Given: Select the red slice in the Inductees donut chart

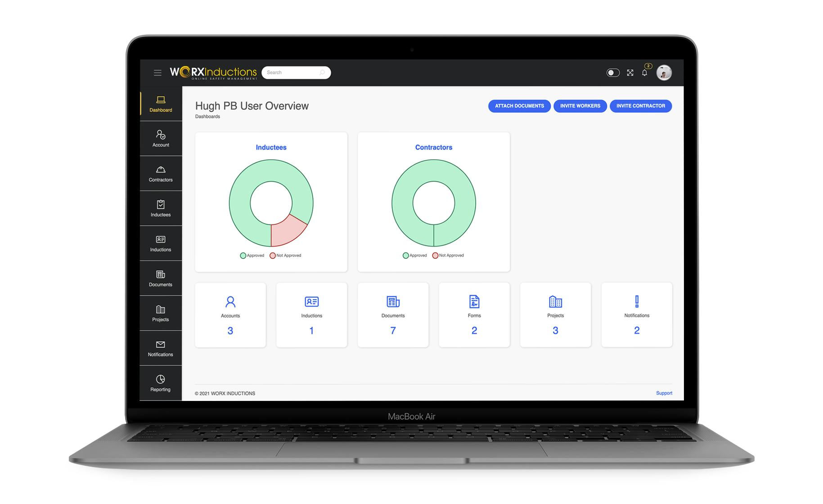Looking at the screenshot, I should tap(290, 232).
